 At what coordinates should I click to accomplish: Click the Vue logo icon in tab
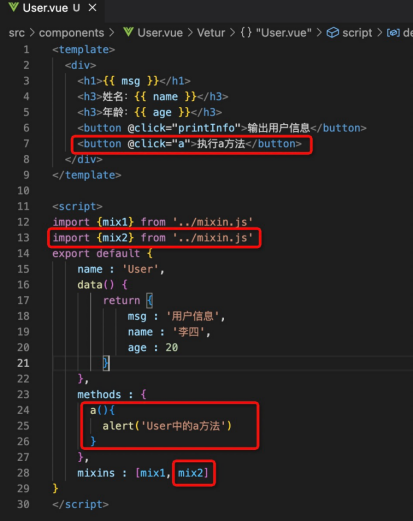click(13, 7)
